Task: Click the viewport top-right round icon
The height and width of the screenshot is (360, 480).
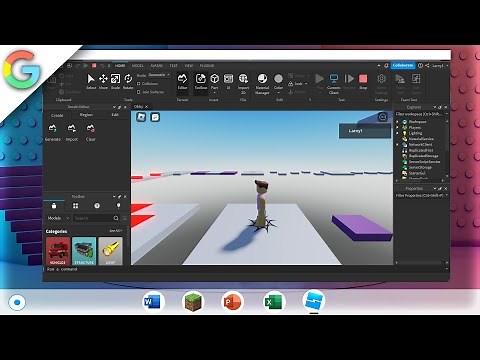Action: pyautogui.click(x=382, y=117)
